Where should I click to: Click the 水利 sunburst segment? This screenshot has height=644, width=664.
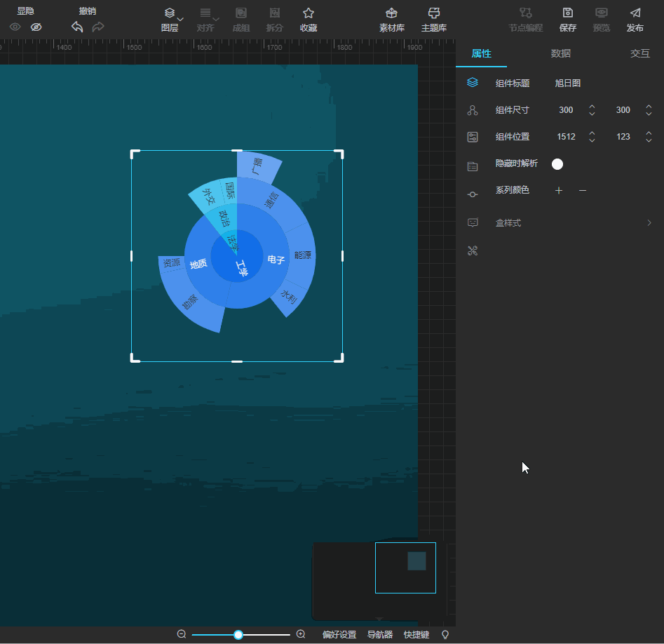(x=289, y=297)
